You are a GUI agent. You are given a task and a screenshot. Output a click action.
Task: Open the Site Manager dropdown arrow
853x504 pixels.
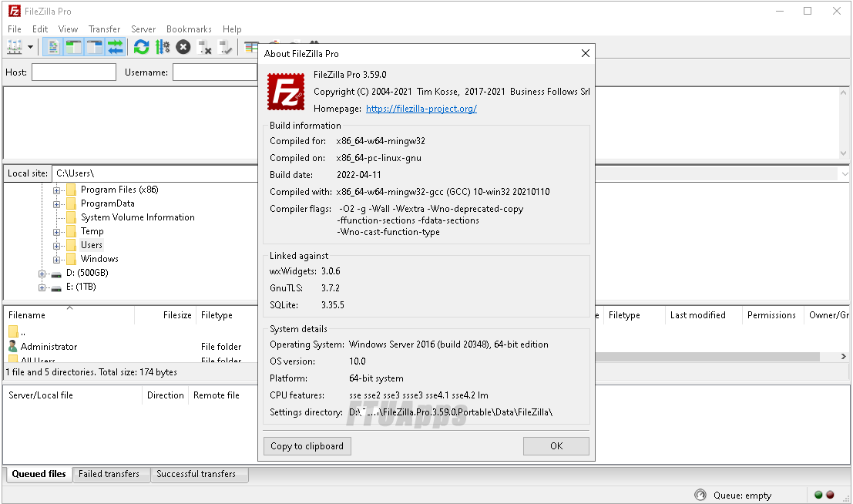pos(31,47)
